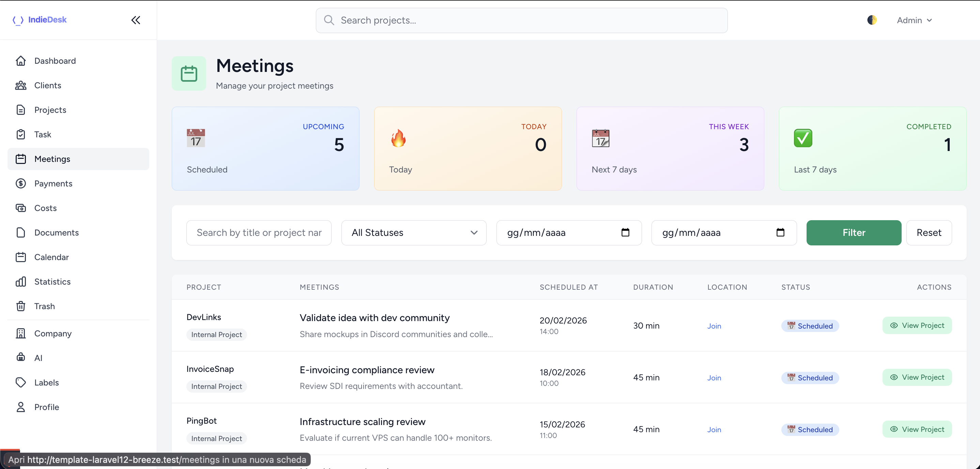This screenshot has height=469, width=980.
Task: Click the Costs icon in sidebar
Action: tap(20, 208)
